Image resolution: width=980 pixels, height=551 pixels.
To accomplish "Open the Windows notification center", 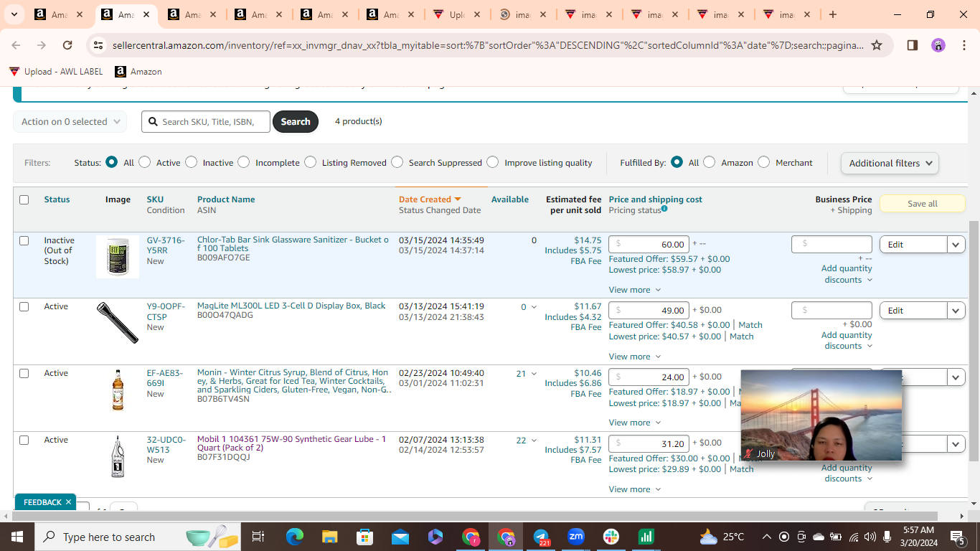I will coord(958,537).
